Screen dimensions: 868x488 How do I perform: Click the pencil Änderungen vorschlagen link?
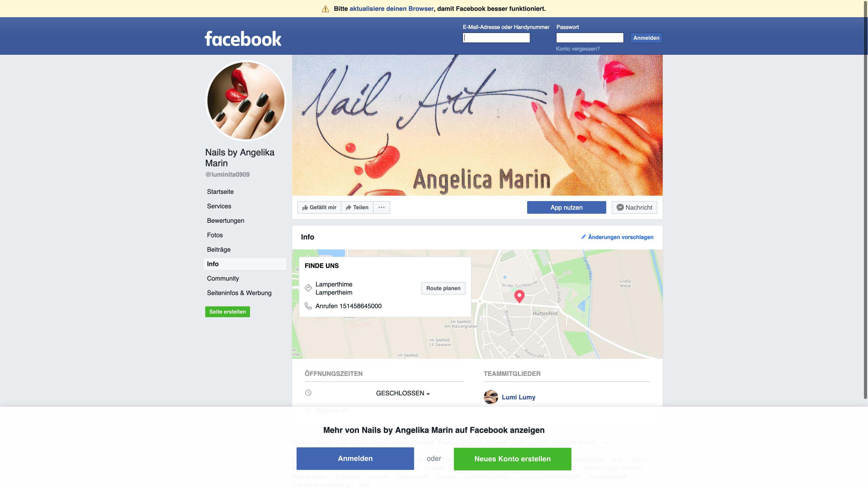click(x=617, y=237)
